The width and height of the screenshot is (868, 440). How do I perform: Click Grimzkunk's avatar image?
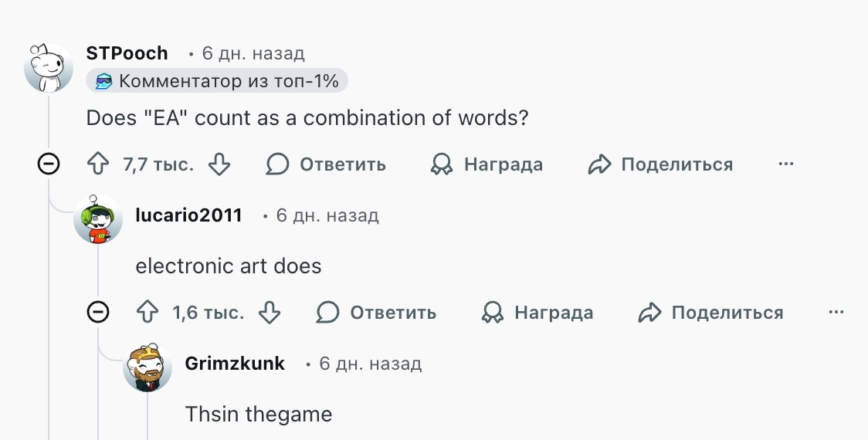point(147,367)
